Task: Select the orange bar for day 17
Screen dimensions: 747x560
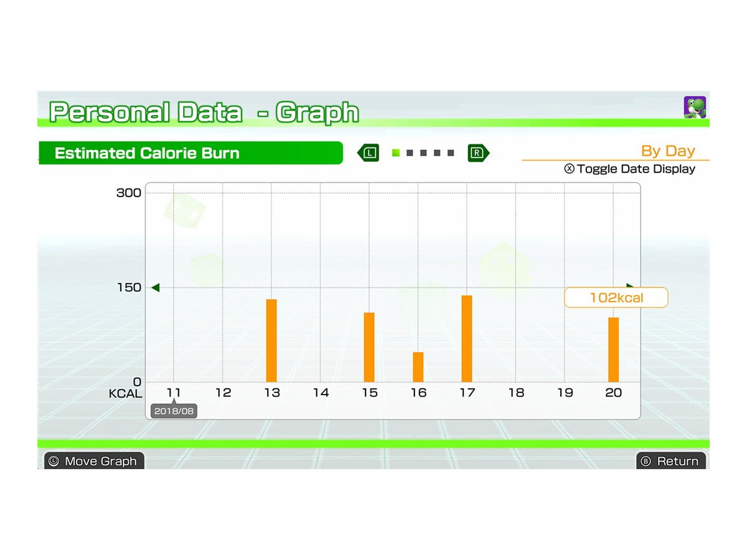Action: pyautogui.click(x=467, y=338)
